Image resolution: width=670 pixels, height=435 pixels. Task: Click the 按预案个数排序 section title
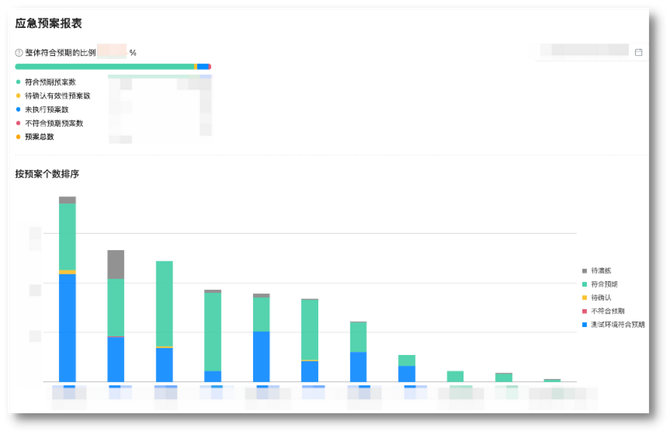pos(47,174)
